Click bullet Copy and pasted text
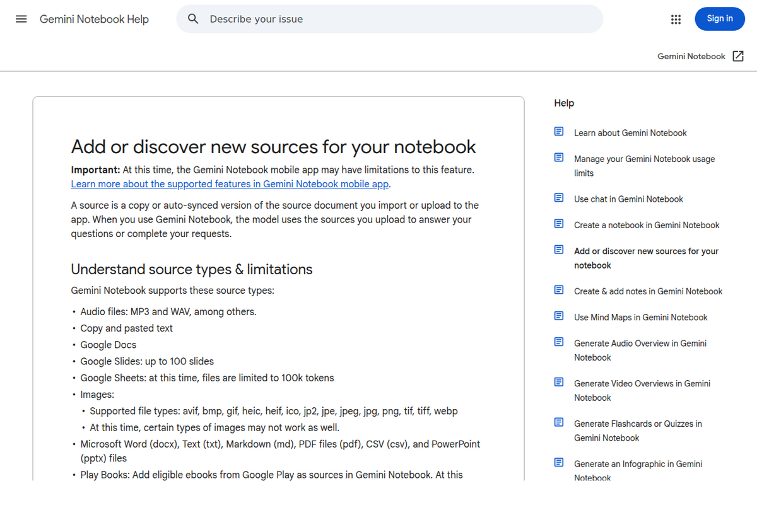757x532 pixels. click(126, 328)
